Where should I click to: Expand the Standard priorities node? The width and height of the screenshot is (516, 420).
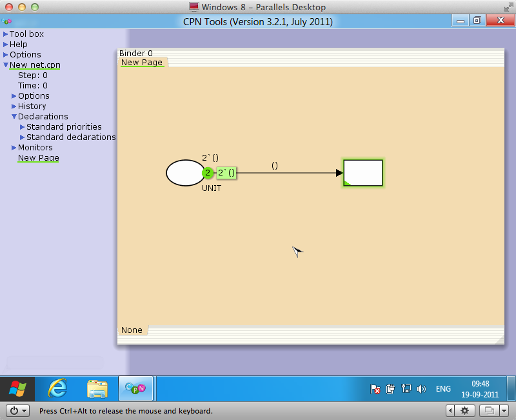click(22, 126)
